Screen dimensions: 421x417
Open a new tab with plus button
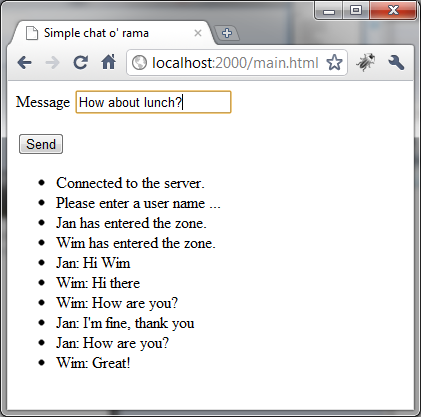227,33
